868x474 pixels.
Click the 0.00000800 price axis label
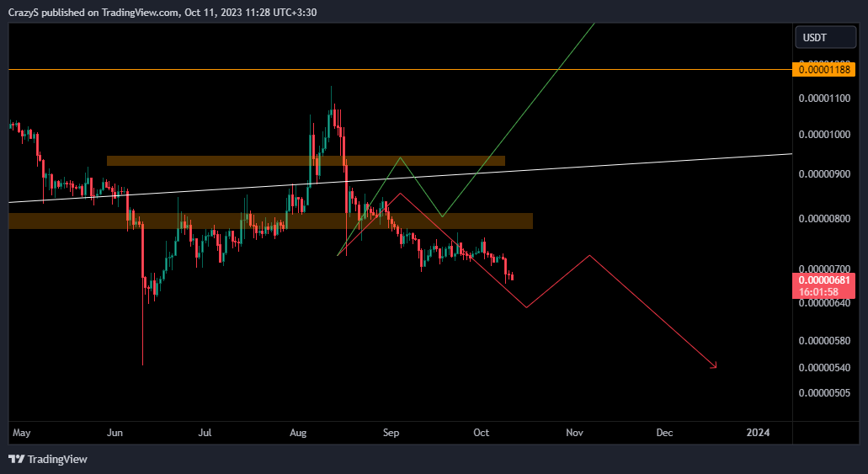point(823,219)
